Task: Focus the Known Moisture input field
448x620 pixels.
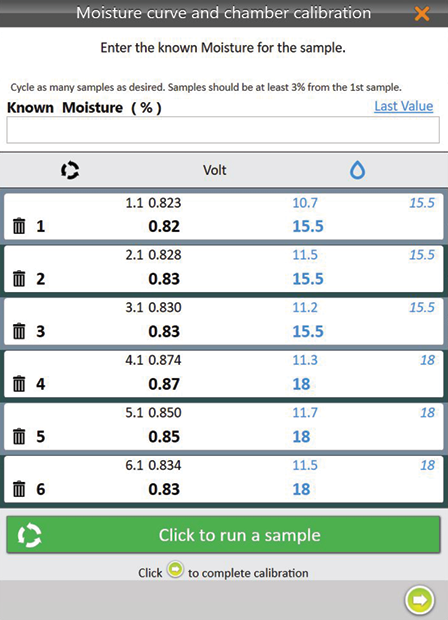Action: click(223, 130)
